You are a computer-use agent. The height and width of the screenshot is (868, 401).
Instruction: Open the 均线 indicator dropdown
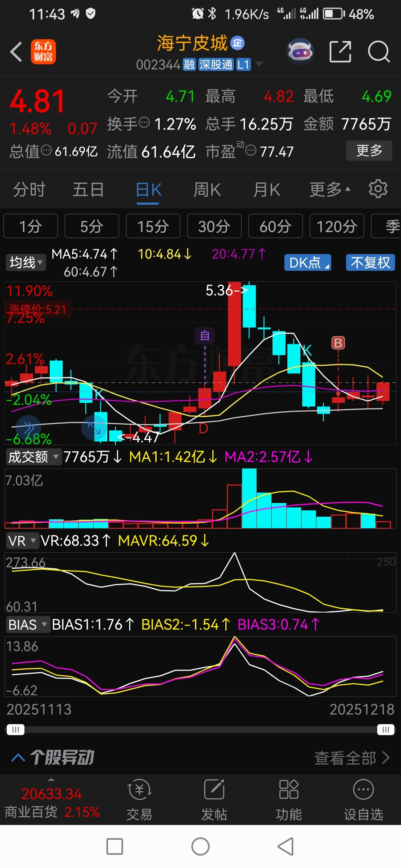point(26,263)
